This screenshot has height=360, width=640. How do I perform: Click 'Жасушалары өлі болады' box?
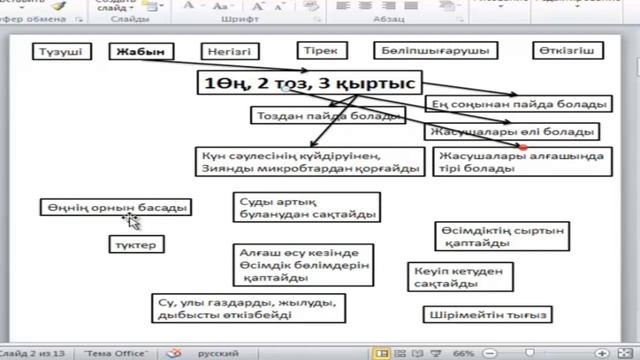(512, 131)
